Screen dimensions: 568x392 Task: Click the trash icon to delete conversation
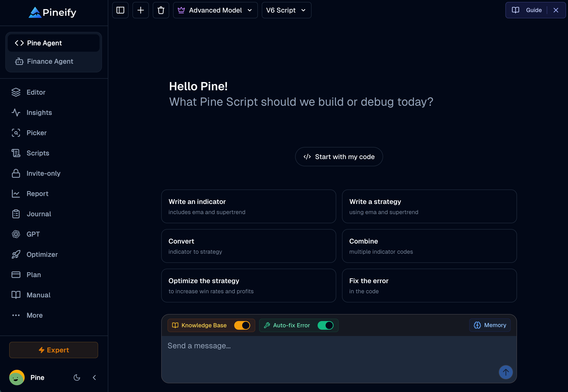point(161,10)
